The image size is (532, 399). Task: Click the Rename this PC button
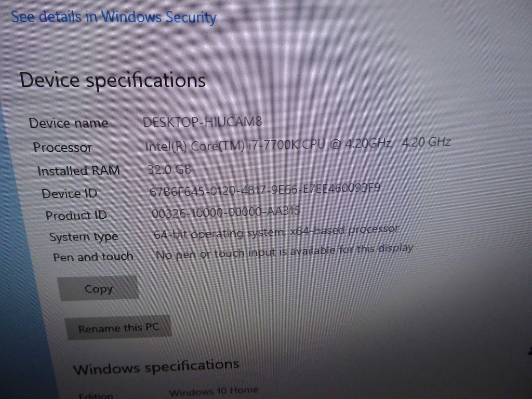tap(118, 328)
